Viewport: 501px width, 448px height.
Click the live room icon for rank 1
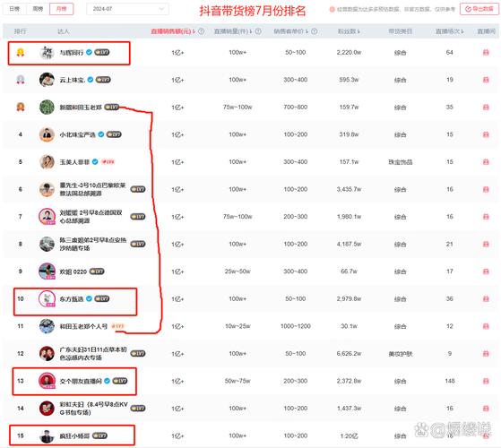(x=486, y=52)
